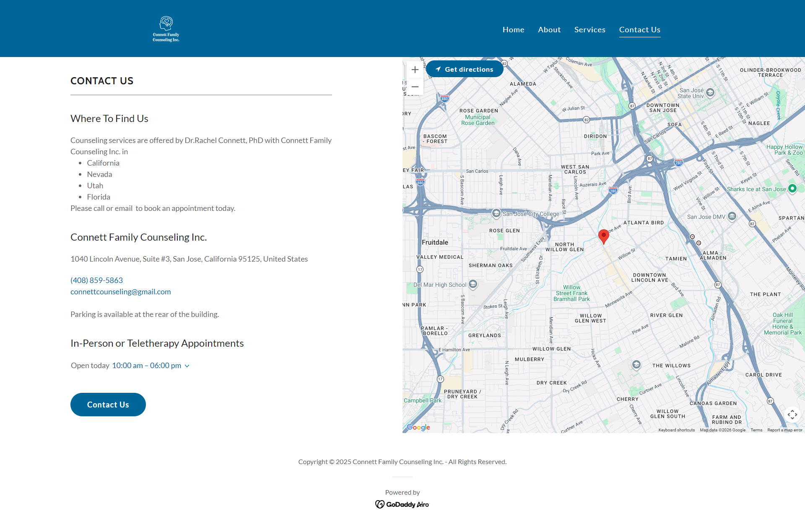The image size is (805, 532).
Task: Click the Fruitdale map label
Action: coord(435,242)
